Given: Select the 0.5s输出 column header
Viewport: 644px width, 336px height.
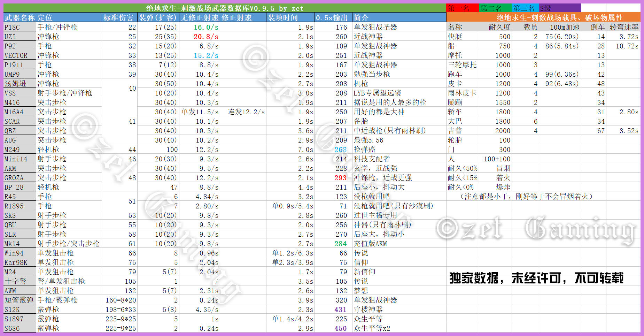Looking at the screenshot, I should tap(333, 17).
